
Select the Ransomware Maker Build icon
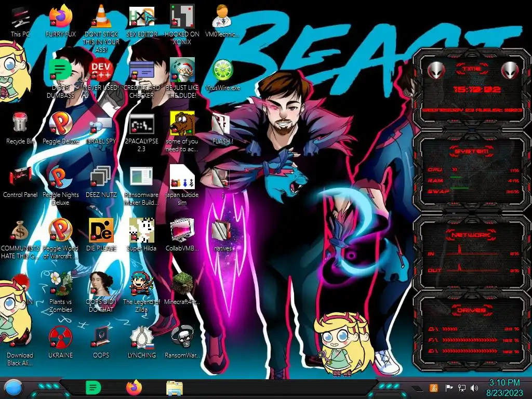pos(141,186)
